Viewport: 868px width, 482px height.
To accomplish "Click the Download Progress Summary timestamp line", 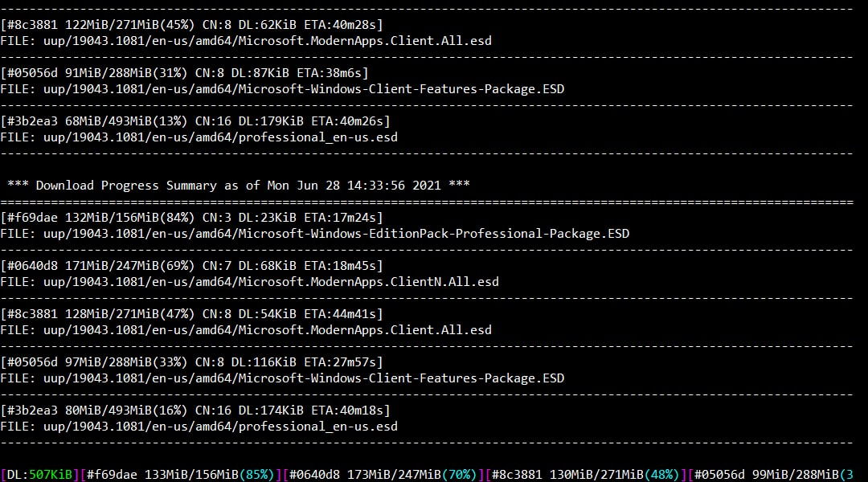I will point(239,186).
